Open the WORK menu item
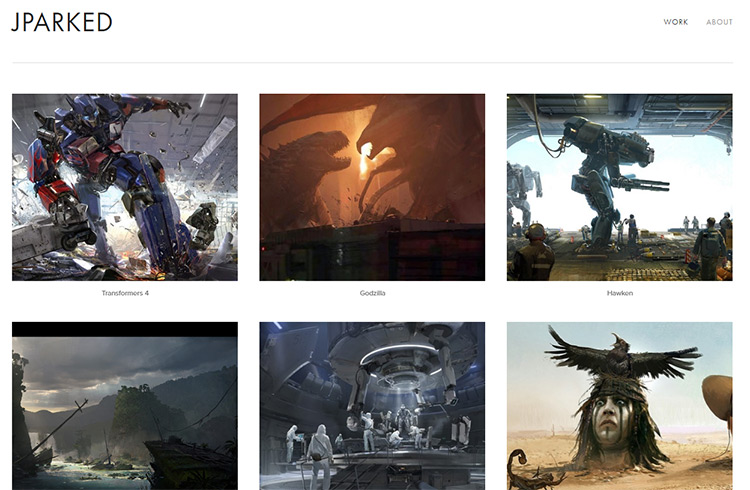Viewport: 750px width, 490px height. [x=675, y=22]
